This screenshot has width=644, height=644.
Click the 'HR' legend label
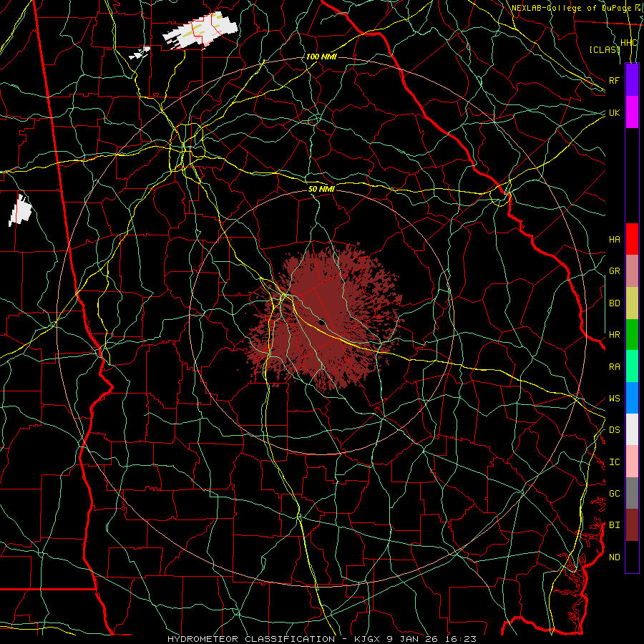[614, 335]
